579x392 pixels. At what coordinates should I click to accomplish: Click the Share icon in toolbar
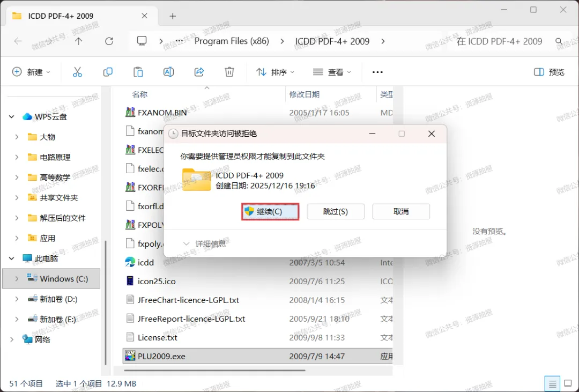199,72
